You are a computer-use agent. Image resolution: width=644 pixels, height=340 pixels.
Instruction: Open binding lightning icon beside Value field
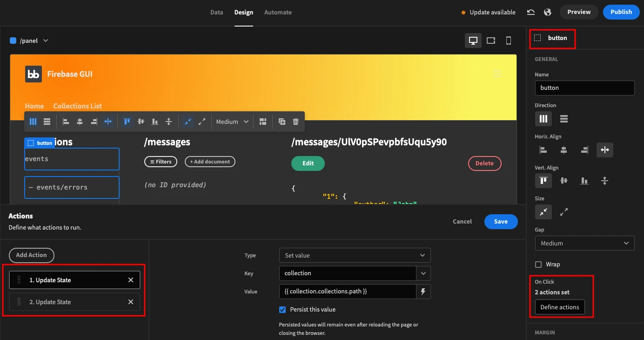(x=423, y=292)
